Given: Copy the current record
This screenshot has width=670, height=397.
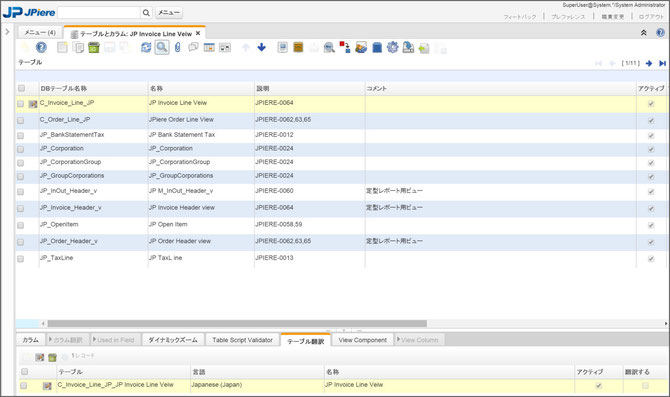Looking at the screenshot, I should click(x=78, y=47).
